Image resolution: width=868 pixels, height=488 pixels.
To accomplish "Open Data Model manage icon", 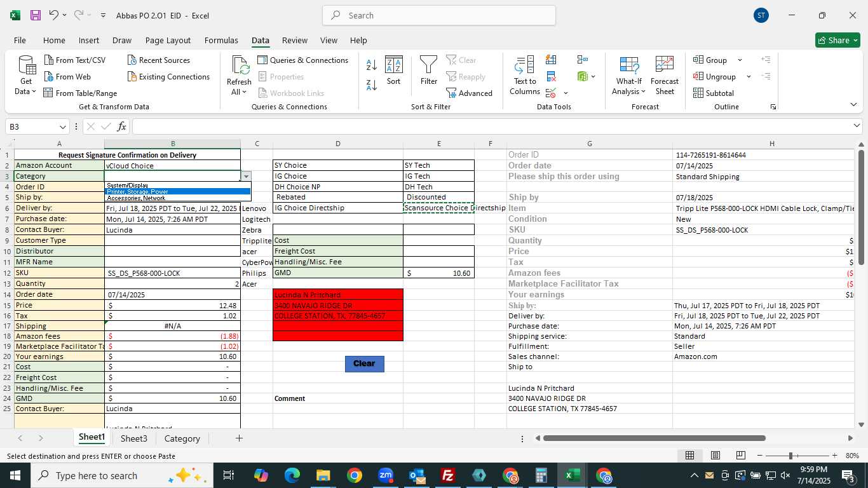I will click(583, 76).
